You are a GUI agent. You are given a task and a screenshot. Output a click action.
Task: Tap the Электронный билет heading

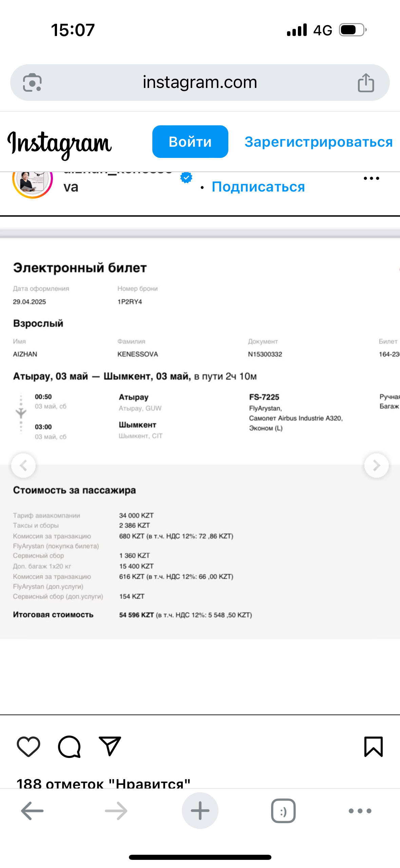pyautogui.click(x=80, y=268)
